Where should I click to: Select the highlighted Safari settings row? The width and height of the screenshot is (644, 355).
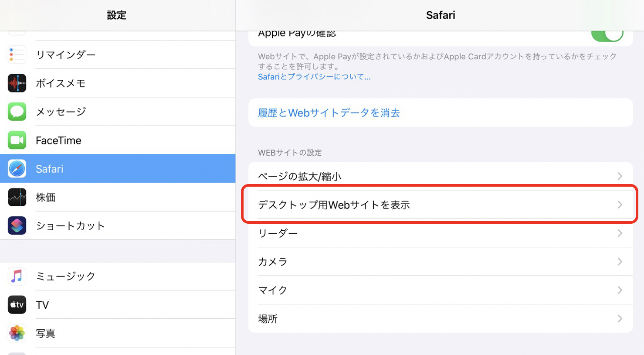coord(118,169)
